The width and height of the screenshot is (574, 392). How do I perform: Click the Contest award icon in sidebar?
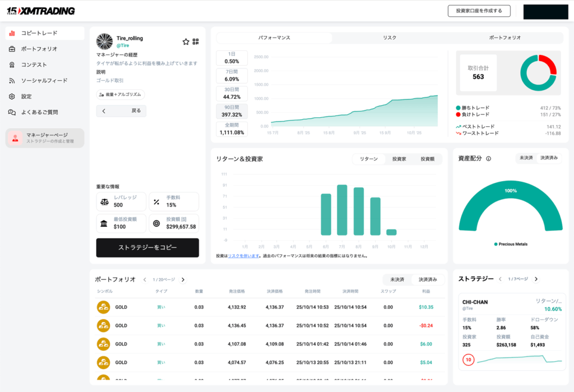click(x=12, y=64)
